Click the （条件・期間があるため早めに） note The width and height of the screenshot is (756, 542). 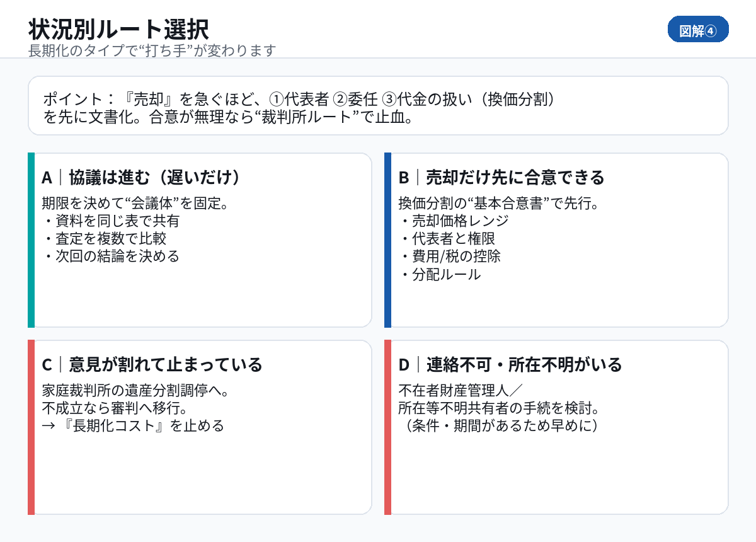click(x=498, y=425)
